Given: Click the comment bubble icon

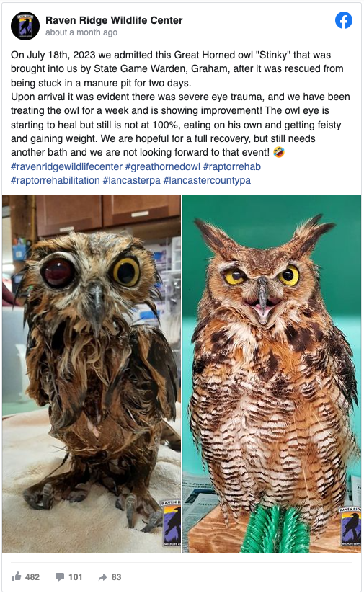Looking at the screenshot, I should coord(60,577).
